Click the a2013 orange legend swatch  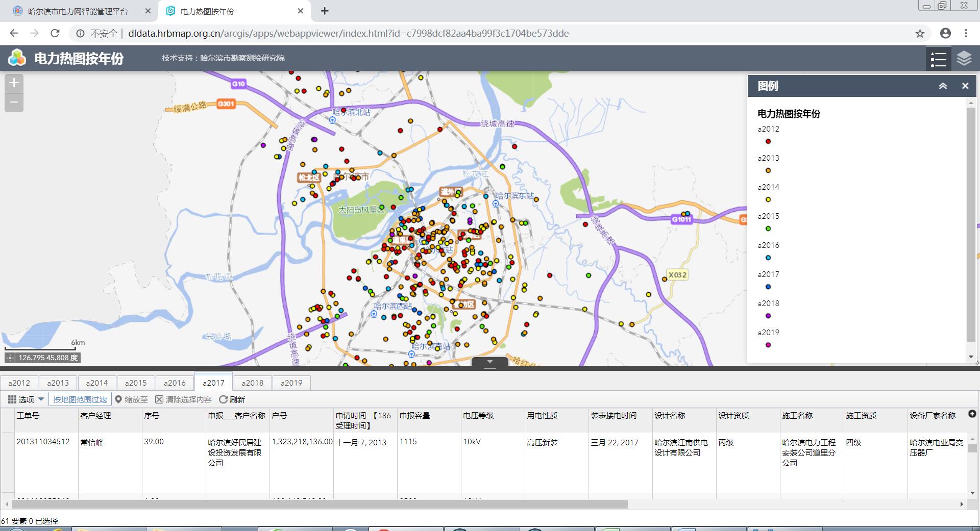pyautogui.click(x=768, y=170)
